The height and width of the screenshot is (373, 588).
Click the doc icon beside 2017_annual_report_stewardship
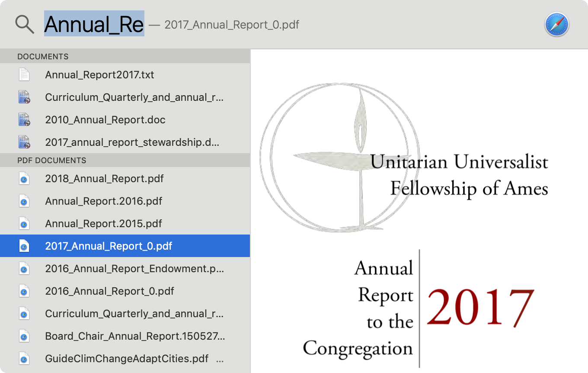pos(24,142)
